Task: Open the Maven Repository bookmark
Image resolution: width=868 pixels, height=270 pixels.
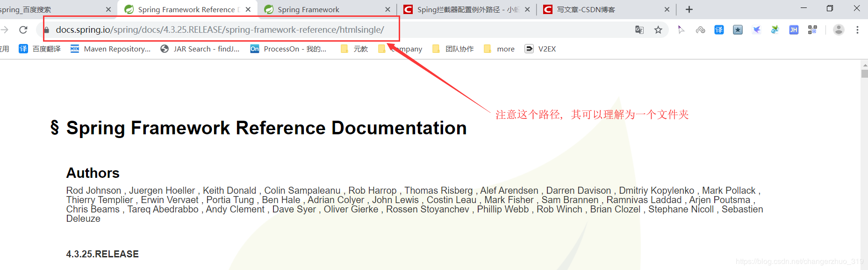Action: click(x=110, y=49)
